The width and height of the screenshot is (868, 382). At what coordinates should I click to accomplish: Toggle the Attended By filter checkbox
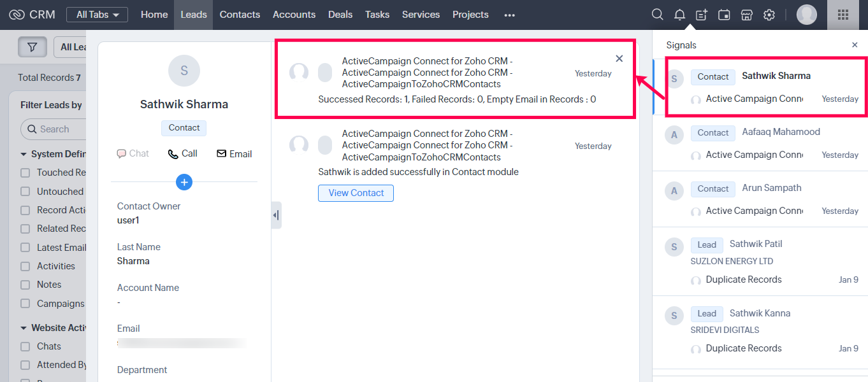tap(25, 365)
